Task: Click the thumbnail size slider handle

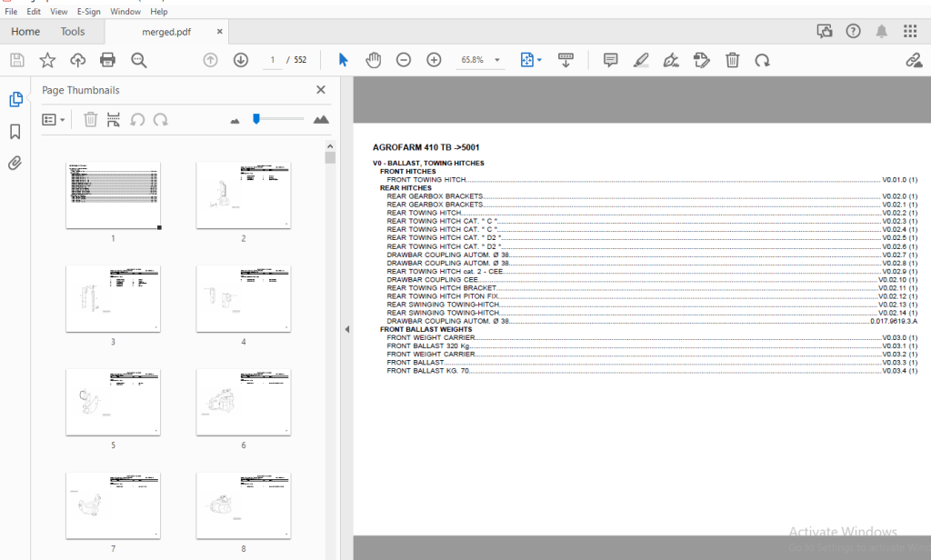Action: [x=255, y=119]
